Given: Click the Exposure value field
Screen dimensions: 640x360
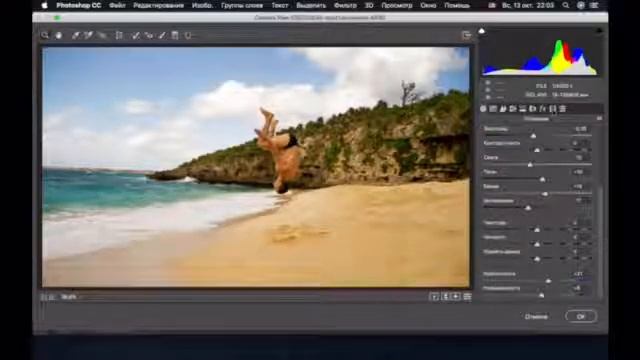Looking at the screenshot, I should point(580,129).
